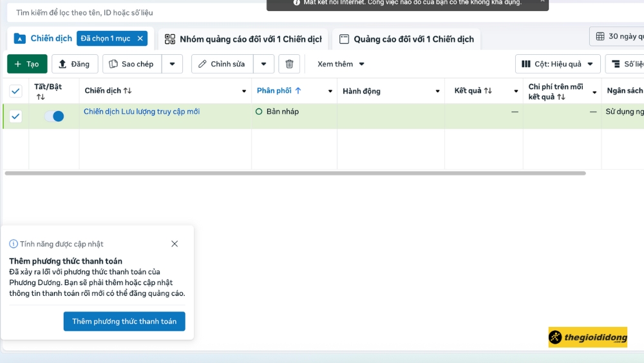Sort the Kết quả column
Viewport: 644px width, 363px height.
pyautogui.click(x=488, y=91)
